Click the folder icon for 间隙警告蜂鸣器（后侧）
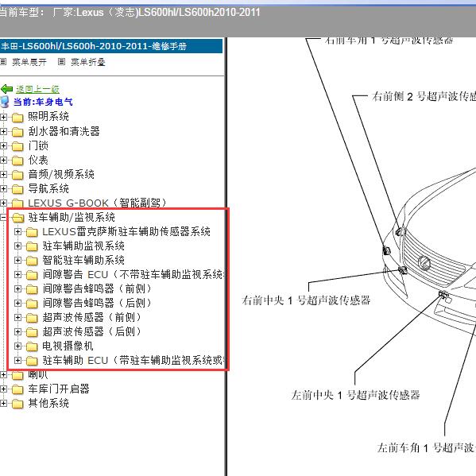The height and width of the screenshot is (476, 476). (32, 304)
